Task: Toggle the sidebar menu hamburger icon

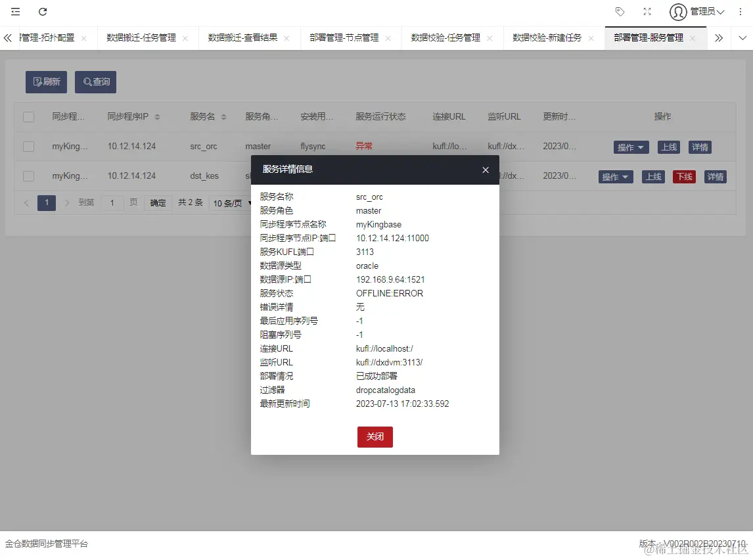Action: 15,12
